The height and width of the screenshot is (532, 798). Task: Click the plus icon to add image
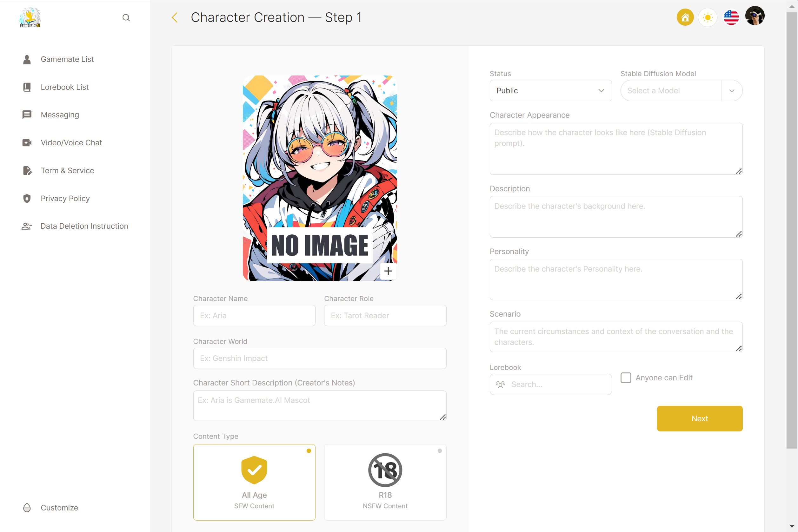[388, 271]
